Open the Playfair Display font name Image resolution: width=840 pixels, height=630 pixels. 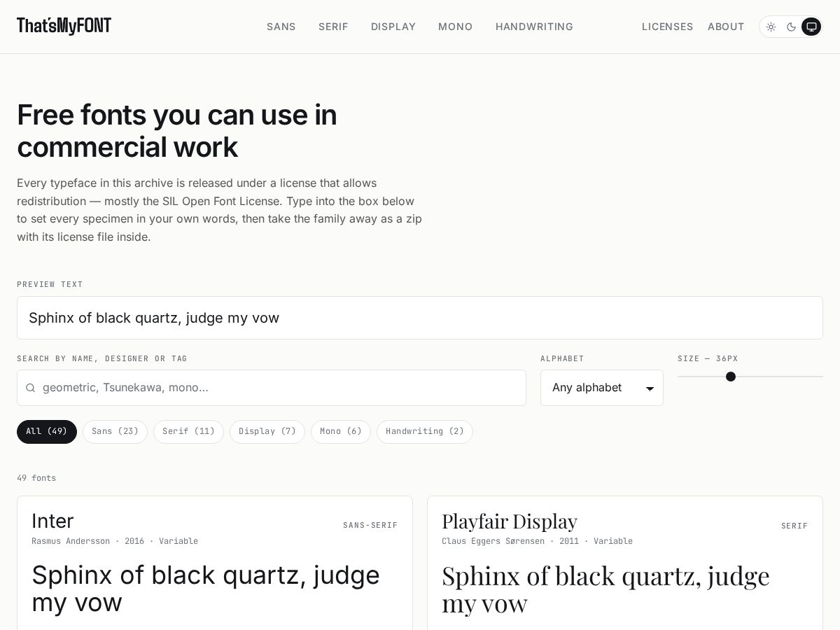click(x=510, y=521)
